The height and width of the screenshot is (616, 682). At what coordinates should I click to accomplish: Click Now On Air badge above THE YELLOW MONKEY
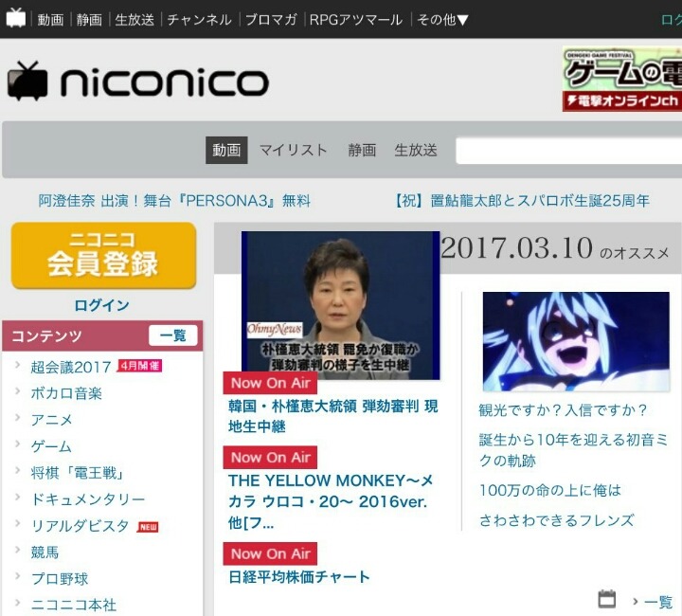point(270,457)
